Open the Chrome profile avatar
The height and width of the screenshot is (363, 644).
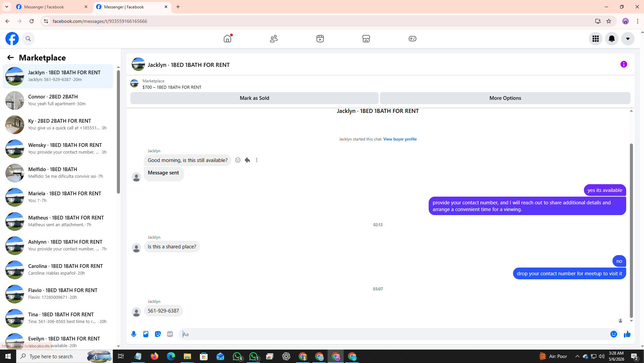pos(626,21)
